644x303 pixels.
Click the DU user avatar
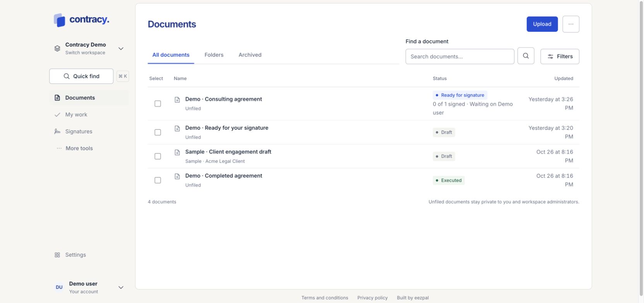(59, 287)
